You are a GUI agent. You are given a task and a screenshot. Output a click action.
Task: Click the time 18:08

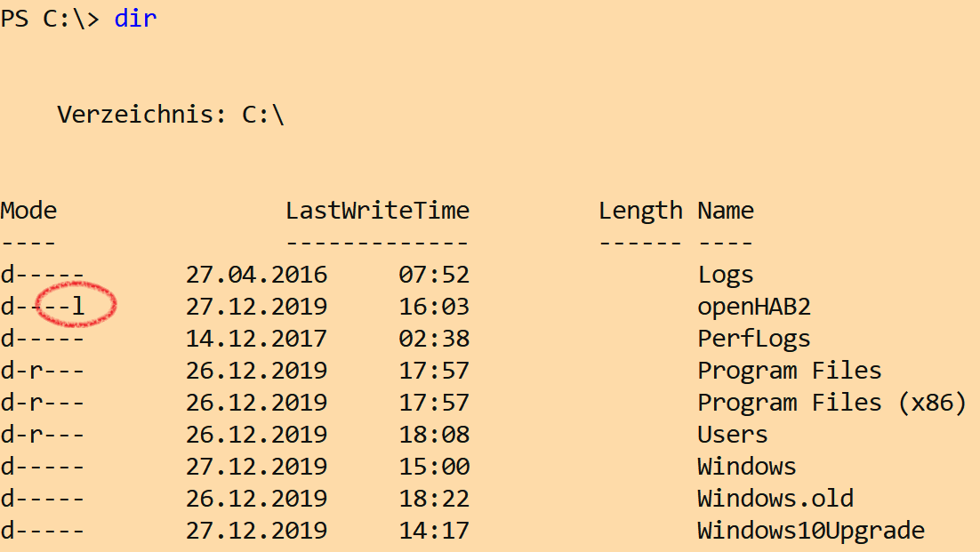pyautogui.click(x=434, y=435)
